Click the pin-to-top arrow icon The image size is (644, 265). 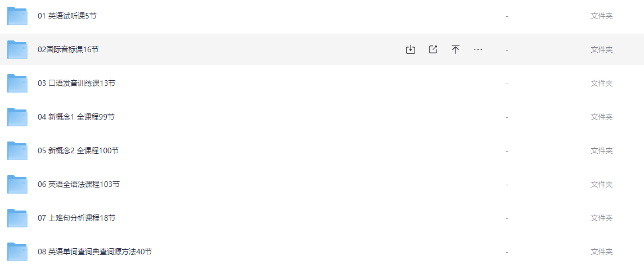click(x=455, y=49)
